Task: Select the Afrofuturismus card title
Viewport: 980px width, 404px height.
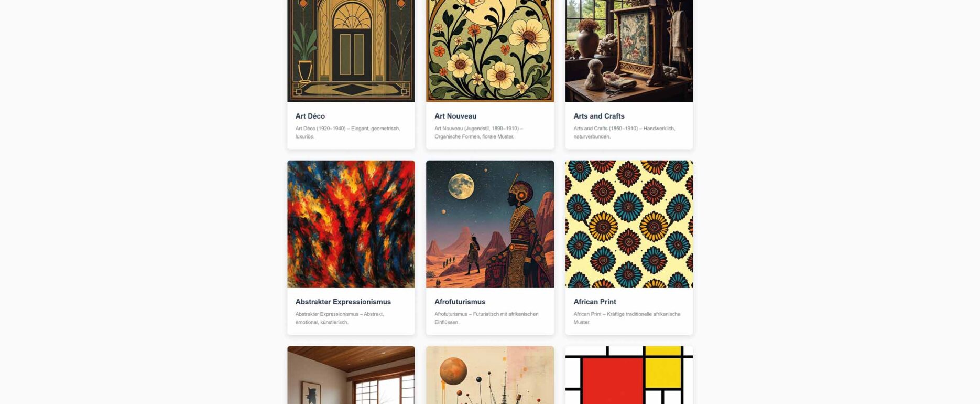Action: pos(460,302)
